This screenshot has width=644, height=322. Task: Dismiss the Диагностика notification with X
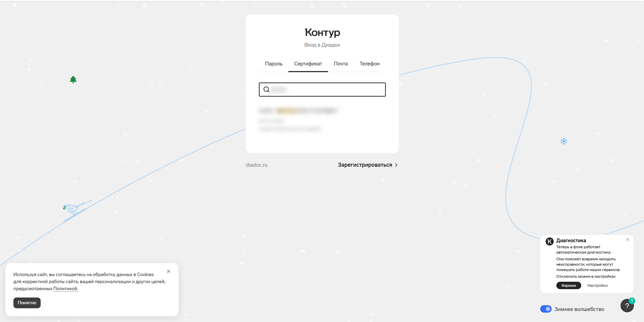click(x=627, y=239)
